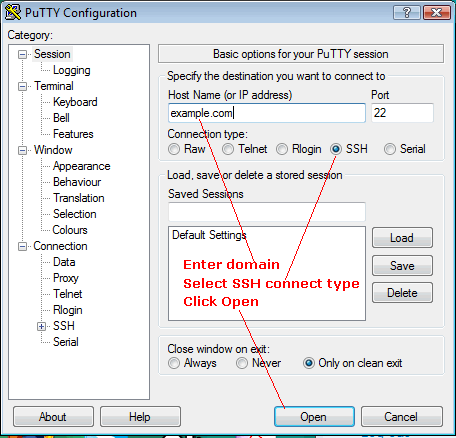
Task: Open the Keyboard settings category
Action: coord(75,102)
